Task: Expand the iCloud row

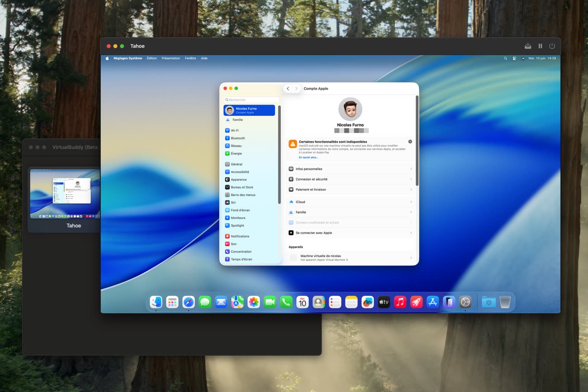Action: (x=351, y=202)
